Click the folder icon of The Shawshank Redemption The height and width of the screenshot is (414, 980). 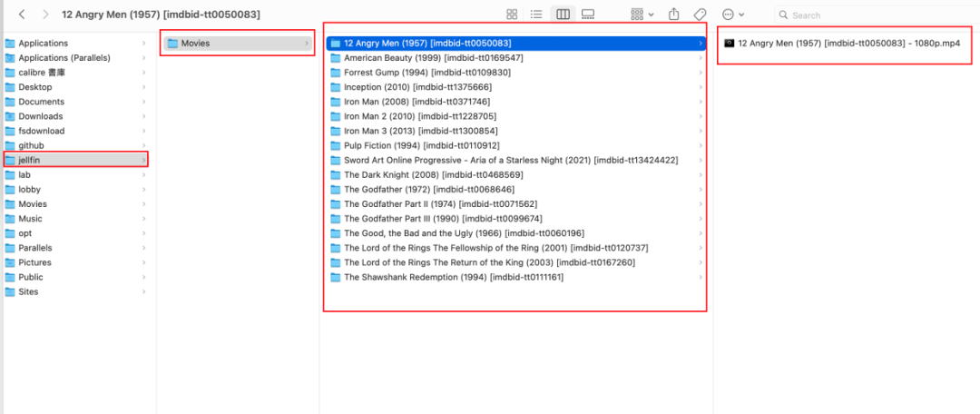336,277
